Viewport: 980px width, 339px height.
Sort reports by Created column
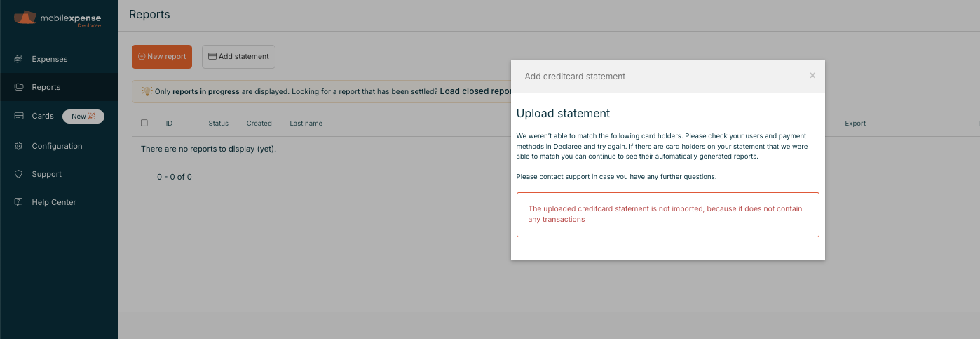point(259,124)
